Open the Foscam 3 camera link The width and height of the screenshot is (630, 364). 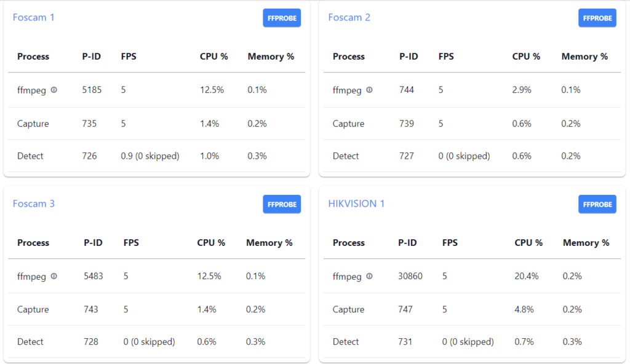coord(33,204)
